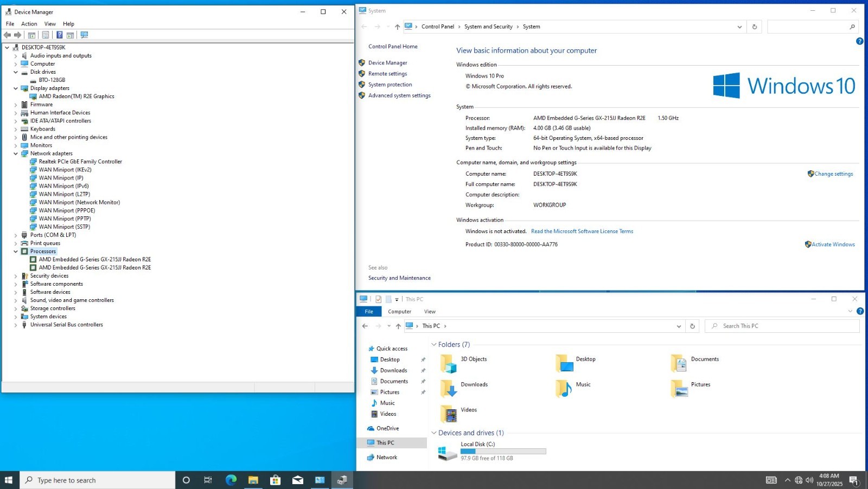The height and width of the screenshot is (489, 868).
Task: Click the blue Help icon in Device Manager toolbar
Action: (x=59, y=35)
